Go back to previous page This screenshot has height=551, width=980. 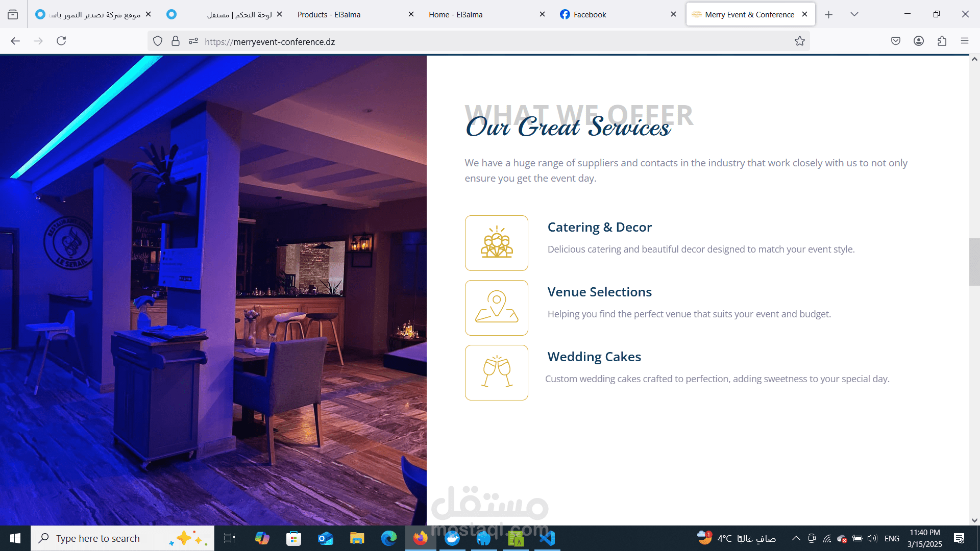pos(15,41)
